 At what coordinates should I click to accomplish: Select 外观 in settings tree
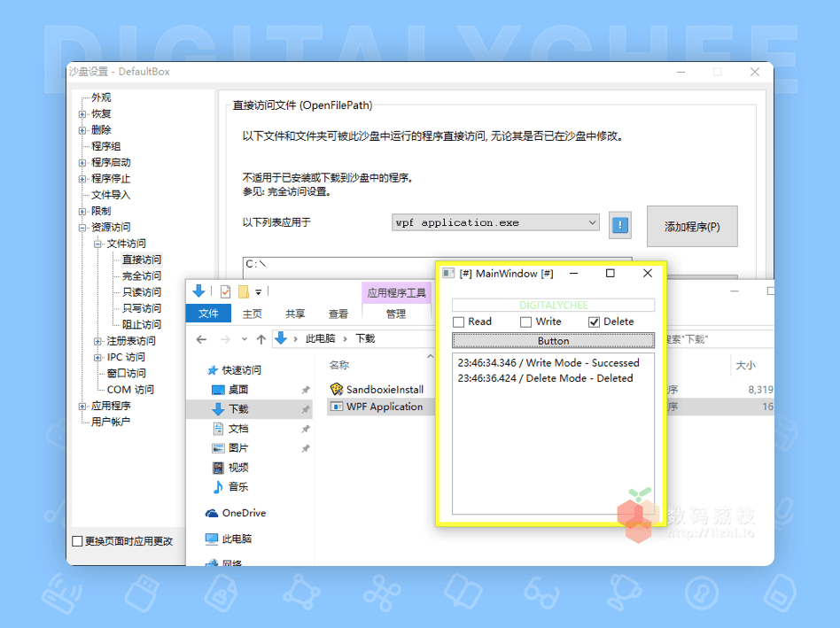(x=101, y=97)
